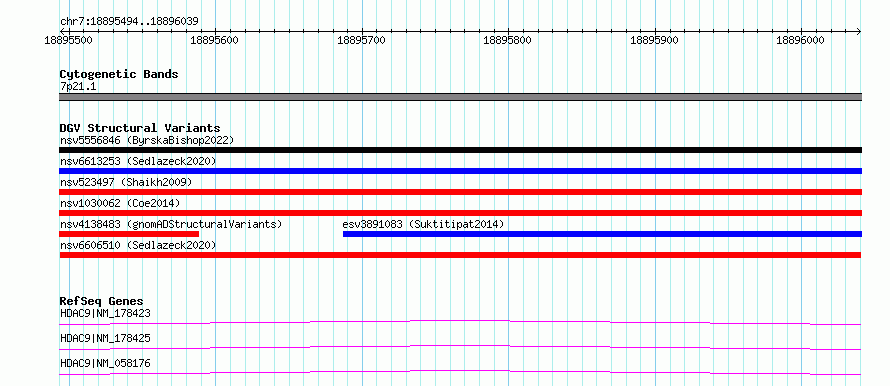Click the chr7:18895494..18896039 region label
Screen dimensions: 890x386
pyautogui.click(x=129, y=22)
